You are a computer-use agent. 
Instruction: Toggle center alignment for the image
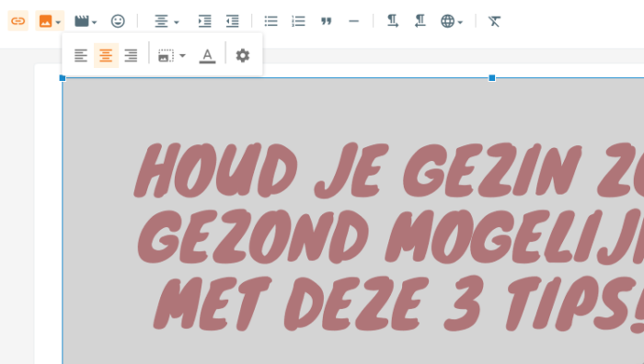pyautogui.click(x=106, y=55)
